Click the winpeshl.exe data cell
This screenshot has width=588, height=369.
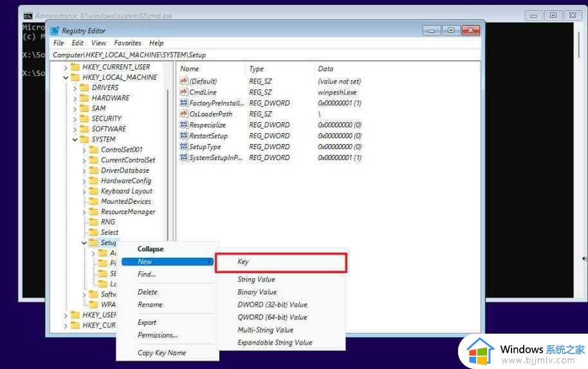click(x=337, y=92)
